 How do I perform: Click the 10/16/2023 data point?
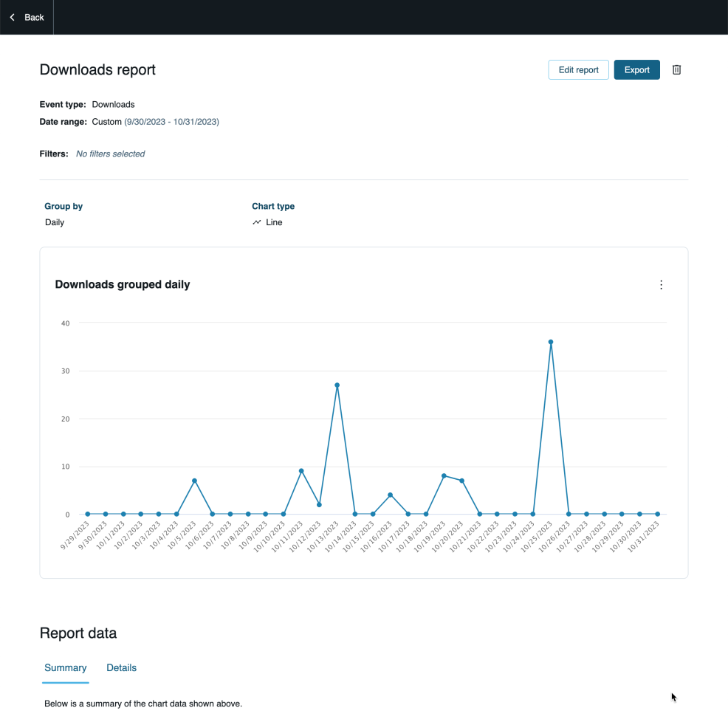pos(391,495)
